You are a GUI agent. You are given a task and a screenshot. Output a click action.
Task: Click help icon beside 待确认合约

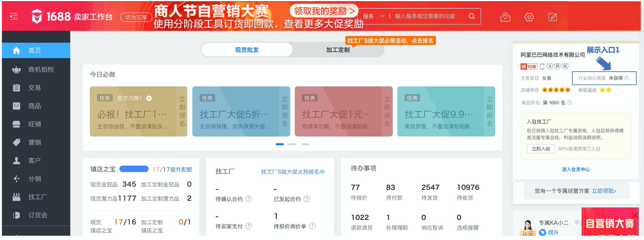pos(249,199)
